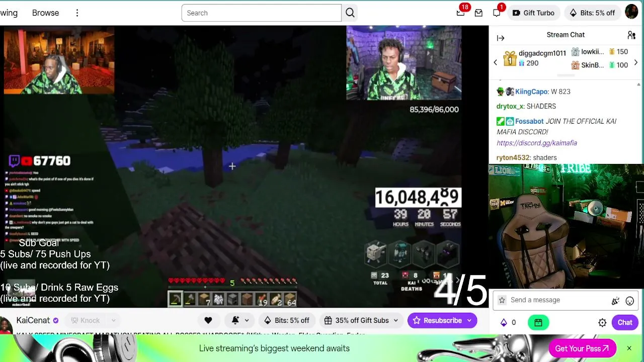Toggle the channel notification bell
The height and width of the screenshot is (362, 644).
(x=235, y=320)
